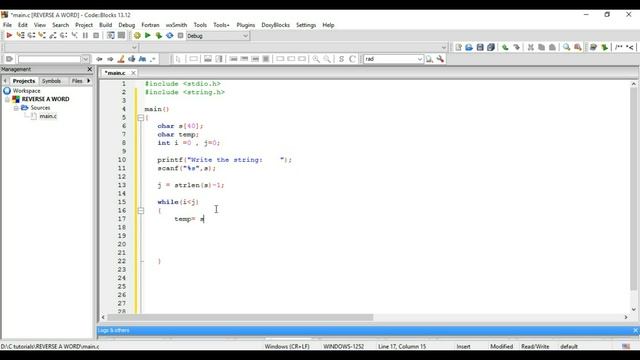Open the Debug menu
The image size is (640, 360).
click(x=127, y=25)
